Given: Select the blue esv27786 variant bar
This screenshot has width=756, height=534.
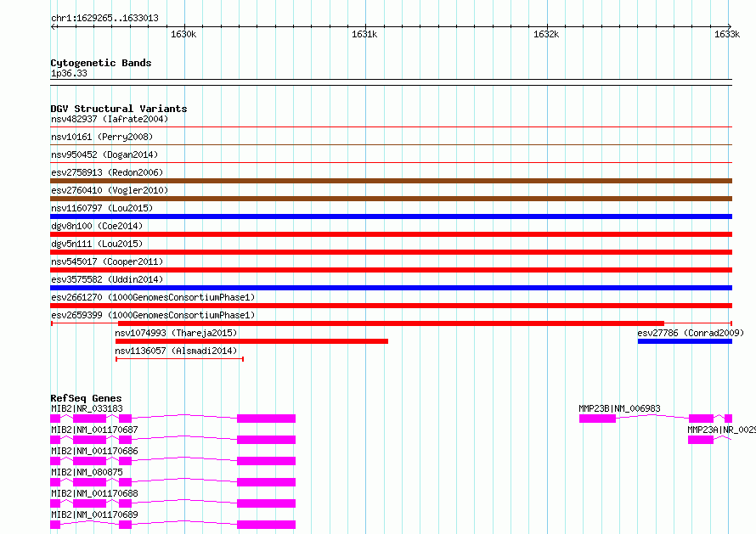Looking at the screenshot, I should pyautogui.click(x=685, y=341).
